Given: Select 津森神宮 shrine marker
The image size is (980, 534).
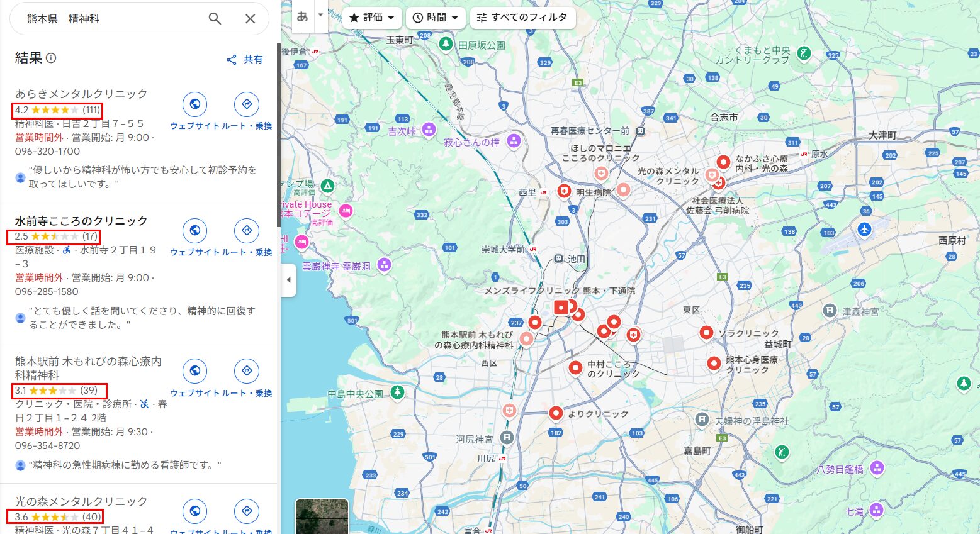Looking at the screenshot, I should point(830,311).
